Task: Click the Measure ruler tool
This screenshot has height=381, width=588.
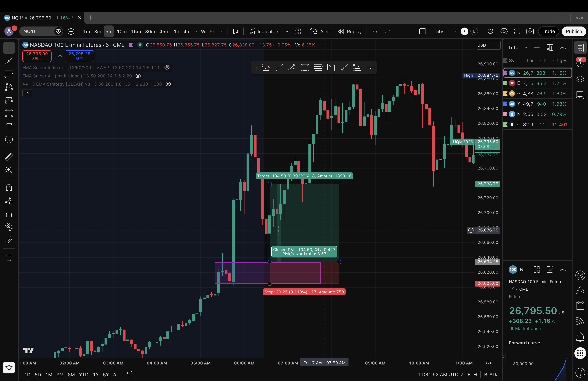Action: pos(9,157)
